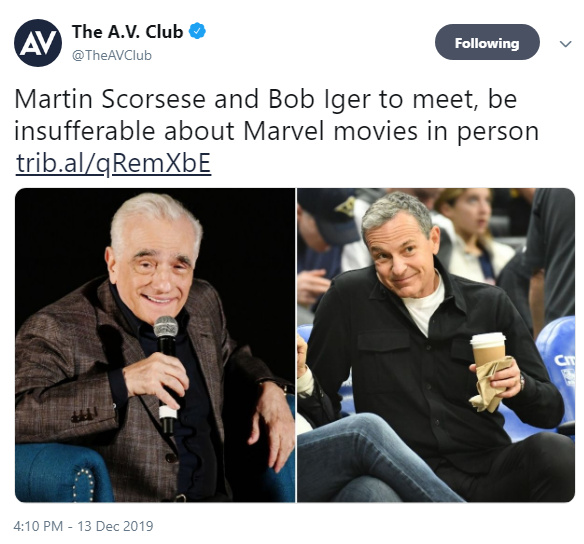Toggle the Following button
Image resolution: width=584 pixels, height=544 pixels.
click(x=487, y=42)
